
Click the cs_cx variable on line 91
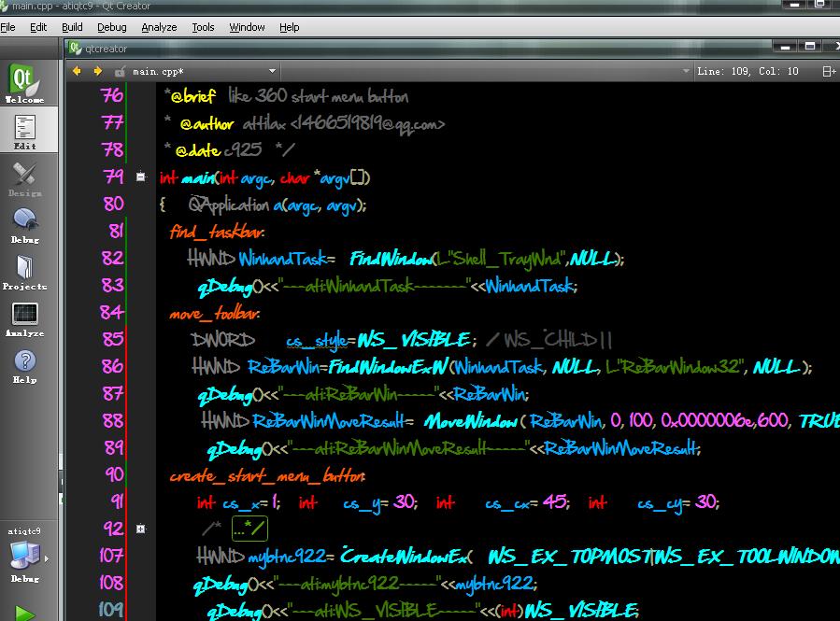click(x=508, y=503)
